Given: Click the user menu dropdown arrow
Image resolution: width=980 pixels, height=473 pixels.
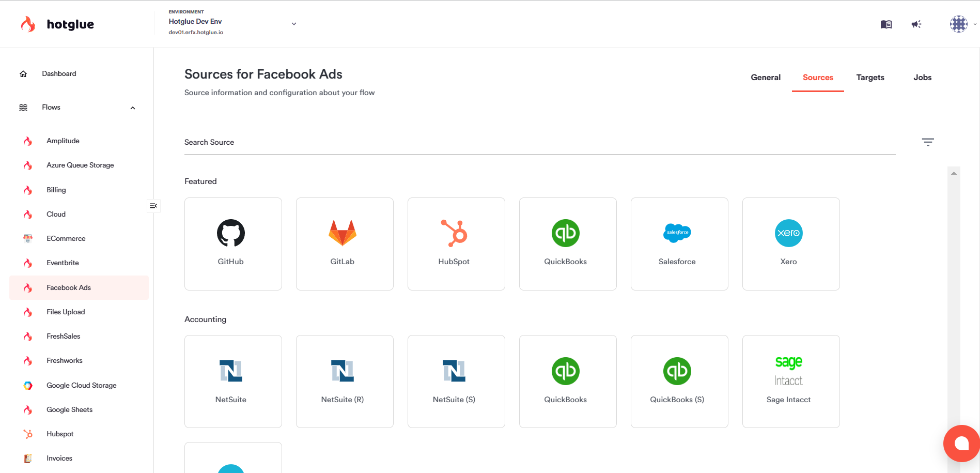Looking at the screenshot, I should tap(975, 24).
